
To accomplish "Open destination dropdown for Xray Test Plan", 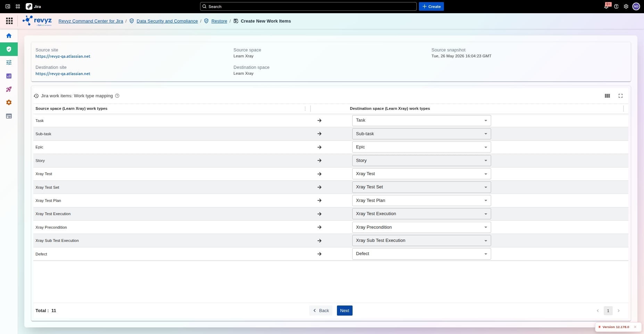I will (x=421, y=201).
